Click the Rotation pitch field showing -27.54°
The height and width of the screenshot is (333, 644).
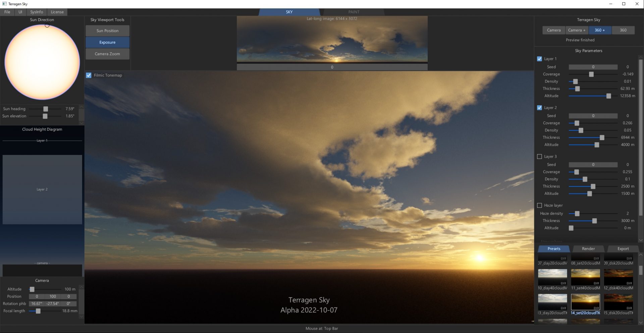pos(53,304)
